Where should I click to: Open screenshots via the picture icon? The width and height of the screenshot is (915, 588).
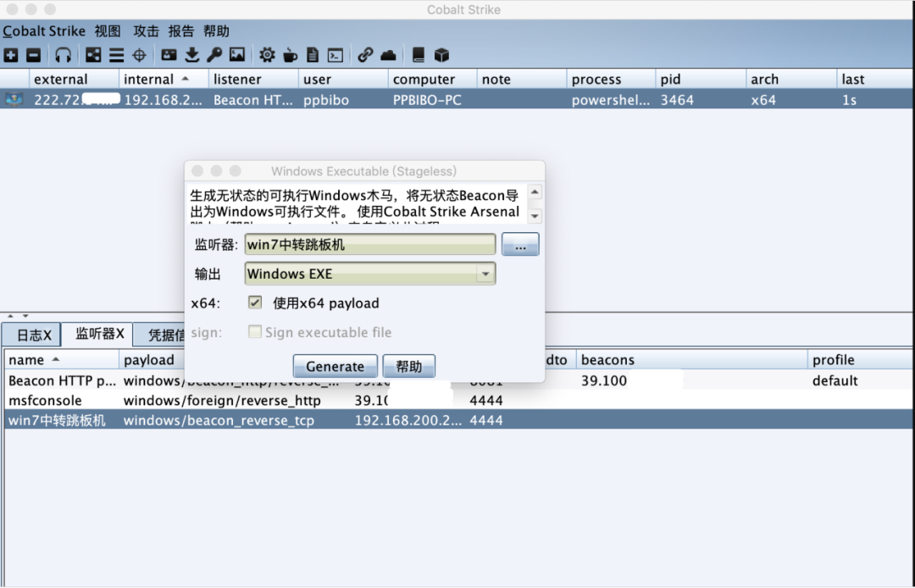tap(237, 55)
